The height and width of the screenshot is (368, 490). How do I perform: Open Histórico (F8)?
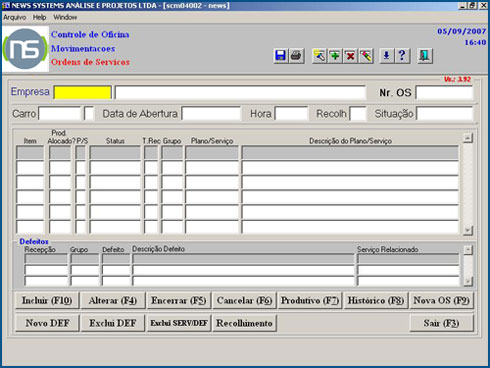pos(376,301)
